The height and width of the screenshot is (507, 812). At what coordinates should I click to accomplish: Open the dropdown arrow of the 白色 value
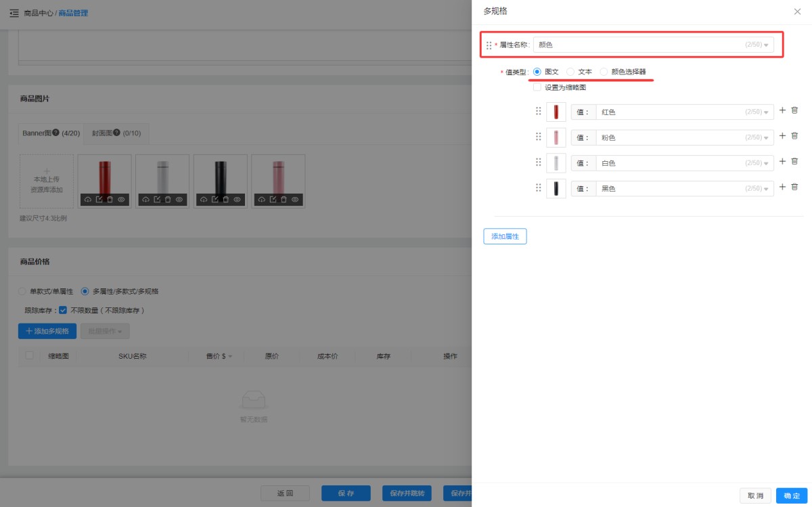click(767, 163)
